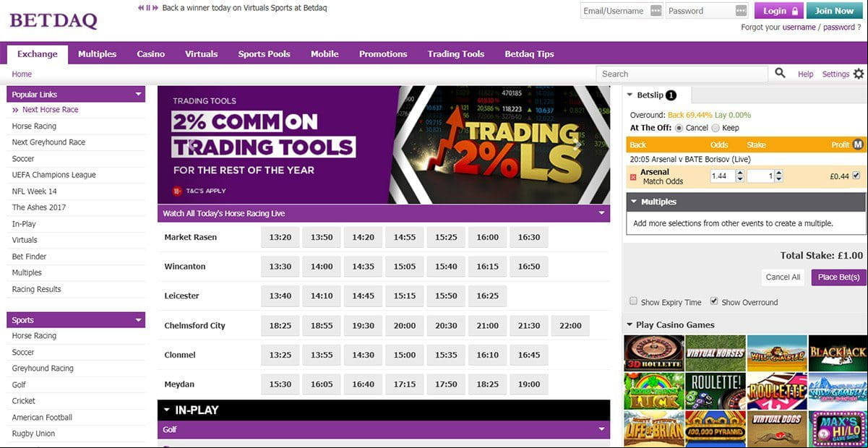Advance the promo banner with the right arrow
Viewport: 868px width, 448px height.
[x=577, y=145]
